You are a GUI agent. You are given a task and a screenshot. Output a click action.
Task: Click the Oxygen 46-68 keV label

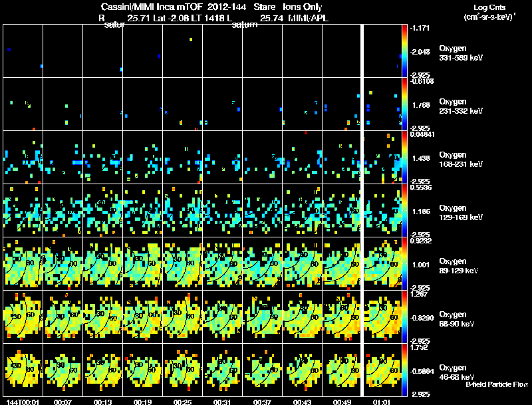[x=457, y=372]
